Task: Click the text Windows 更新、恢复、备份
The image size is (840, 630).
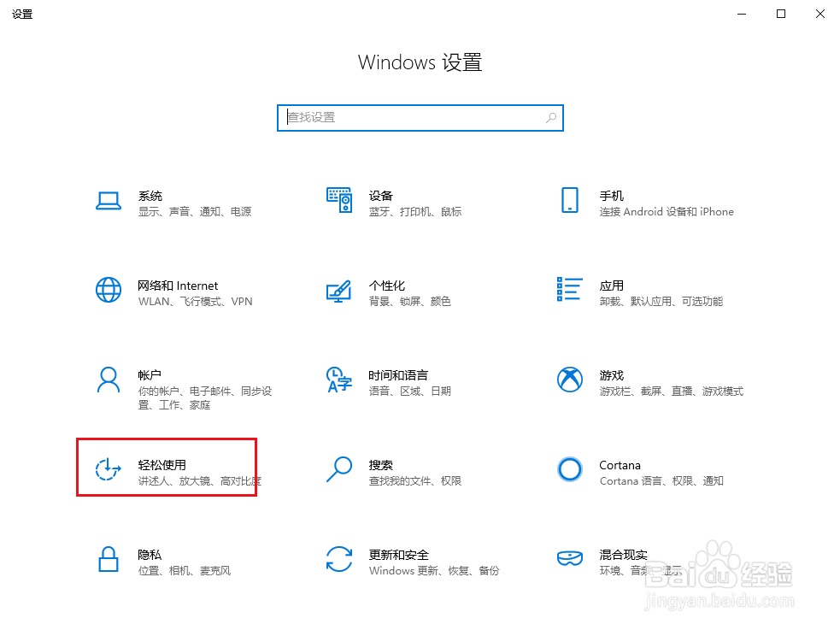Action: (x=434, y=570)
